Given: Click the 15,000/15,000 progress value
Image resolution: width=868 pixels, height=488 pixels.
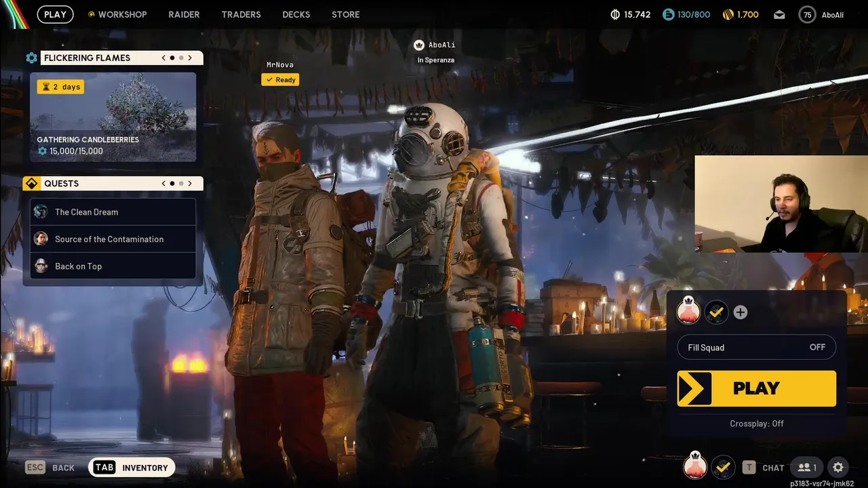Looking at the screenshot, I should click(76, 151).
